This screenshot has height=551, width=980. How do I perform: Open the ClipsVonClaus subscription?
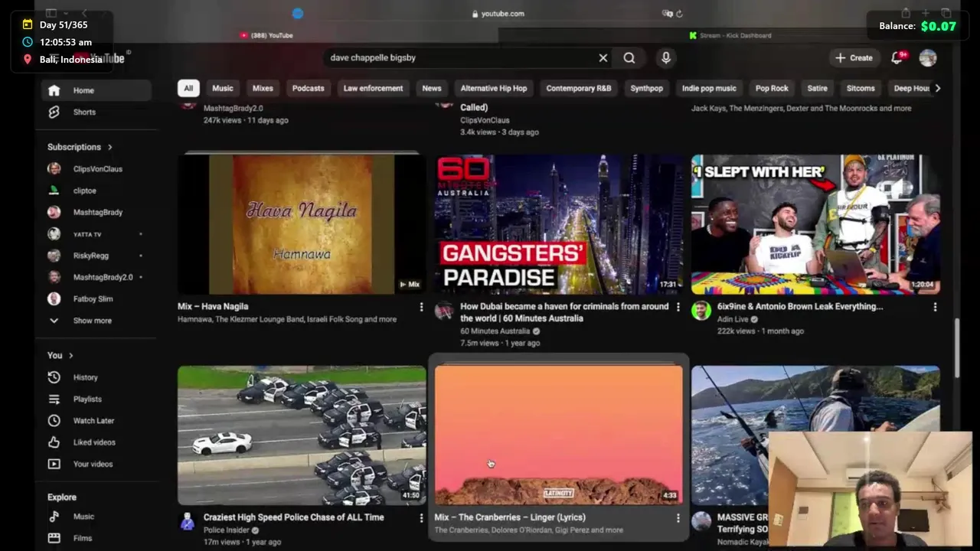click(x=96, y=169)
